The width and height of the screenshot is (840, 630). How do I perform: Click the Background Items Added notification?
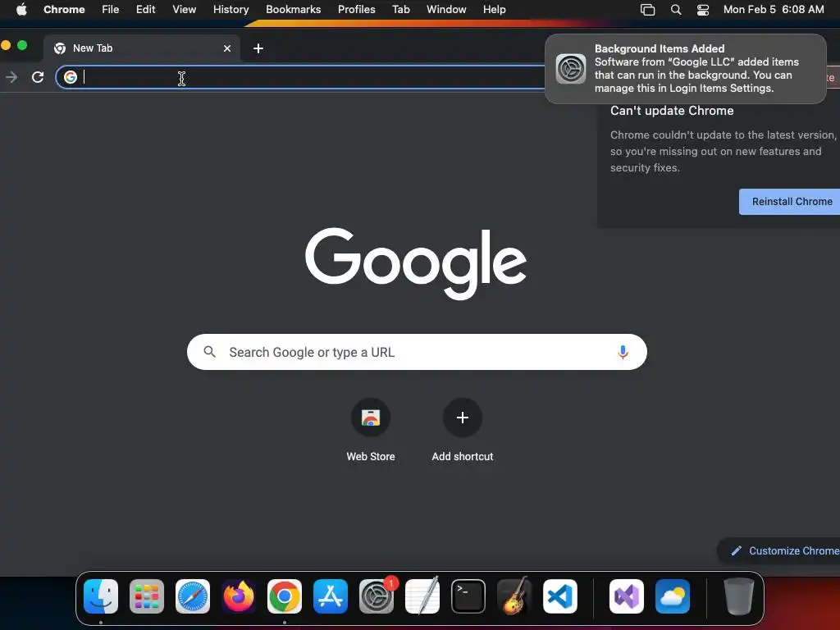point(686,69)
